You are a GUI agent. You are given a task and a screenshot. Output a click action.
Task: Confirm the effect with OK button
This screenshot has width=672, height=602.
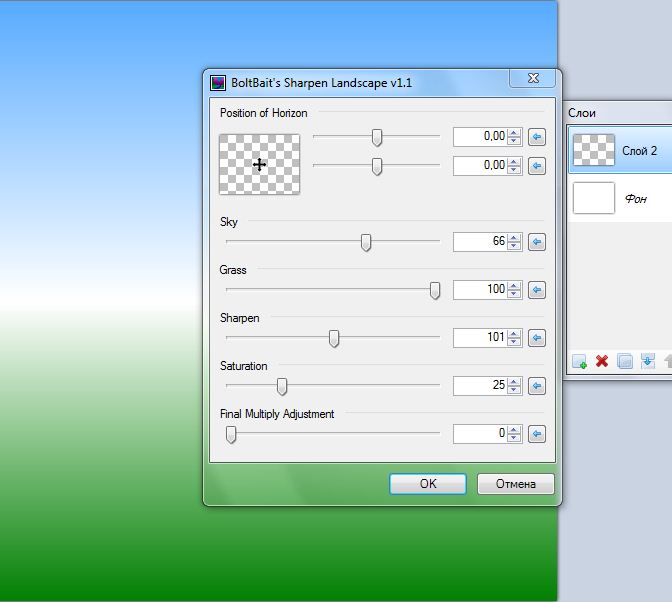point(428,484)
